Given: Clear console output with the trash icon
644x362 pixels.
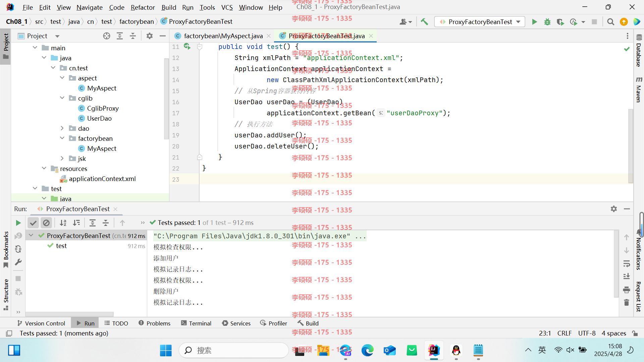Looking at the screenshot, I should coord(627,303).
